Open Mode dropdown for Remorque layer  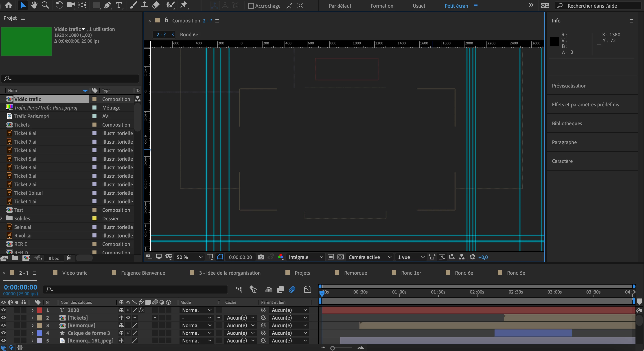[x=197, y=325]
